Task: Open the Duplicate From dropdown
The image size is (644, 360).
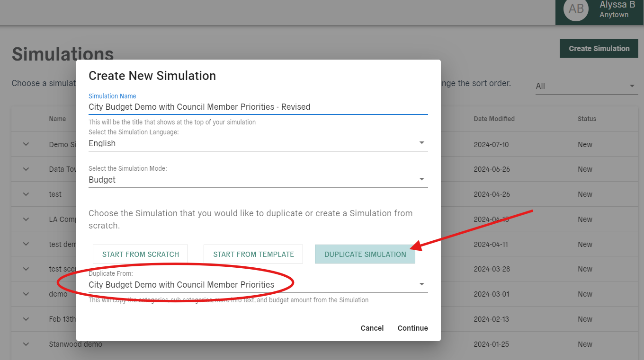Action: tap(258, 285)
